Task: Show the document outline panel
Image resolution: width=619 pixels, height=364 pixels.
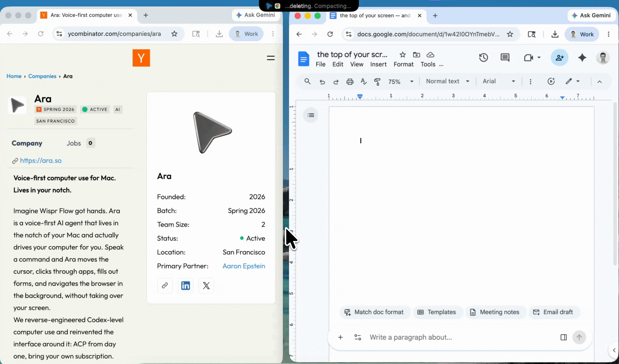Action: (x=311, y=115)
